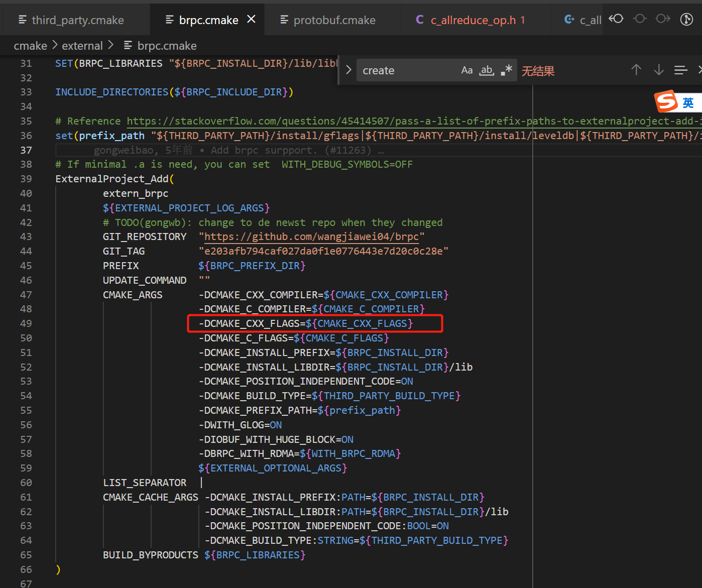Screen dimensions: 702x588
Task: Enable whole word matching in search
Action: tap(486, 70)
